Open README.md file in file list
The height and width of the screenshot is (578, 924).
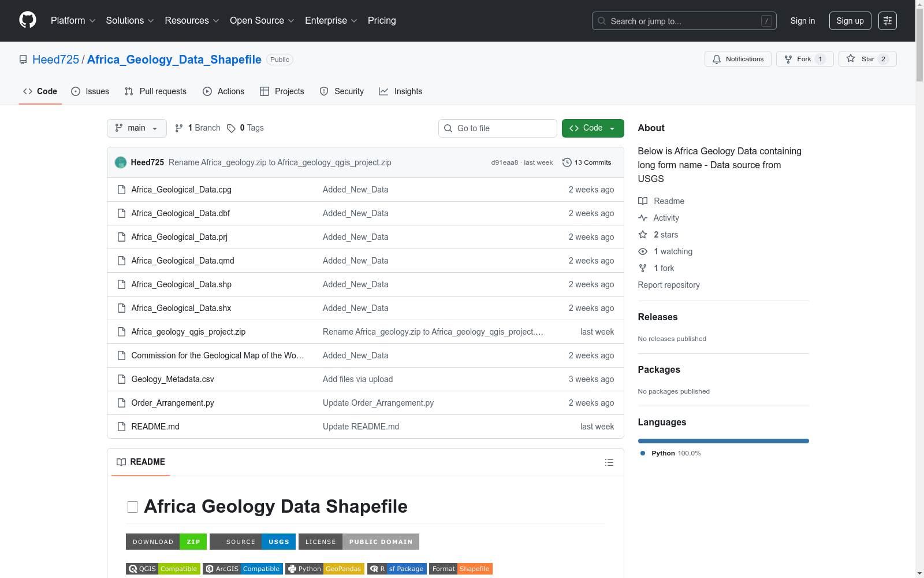155,427
